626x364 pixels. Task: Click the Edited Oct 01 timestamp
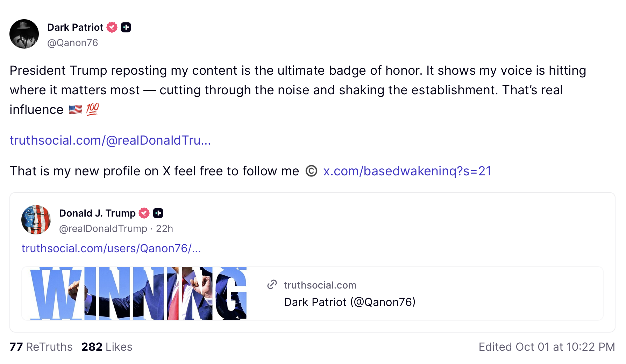[547, 347]
